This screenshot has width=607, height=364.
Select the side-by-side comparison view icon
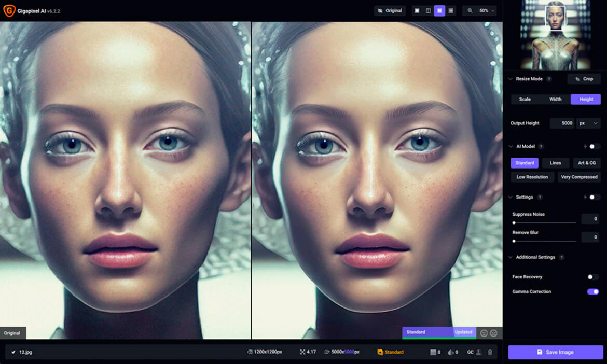439,11
